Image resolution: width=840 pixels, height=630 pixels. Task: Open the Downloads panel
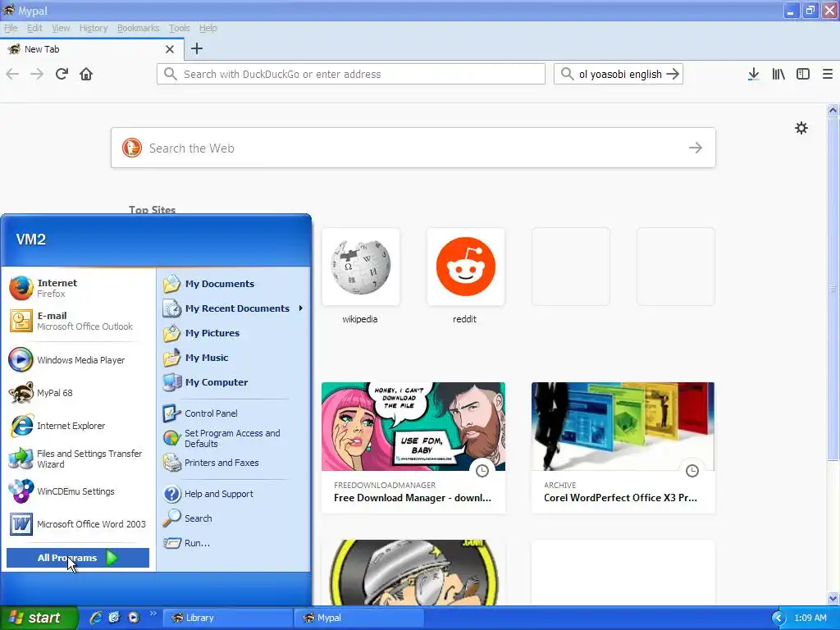tap(753, 74)
